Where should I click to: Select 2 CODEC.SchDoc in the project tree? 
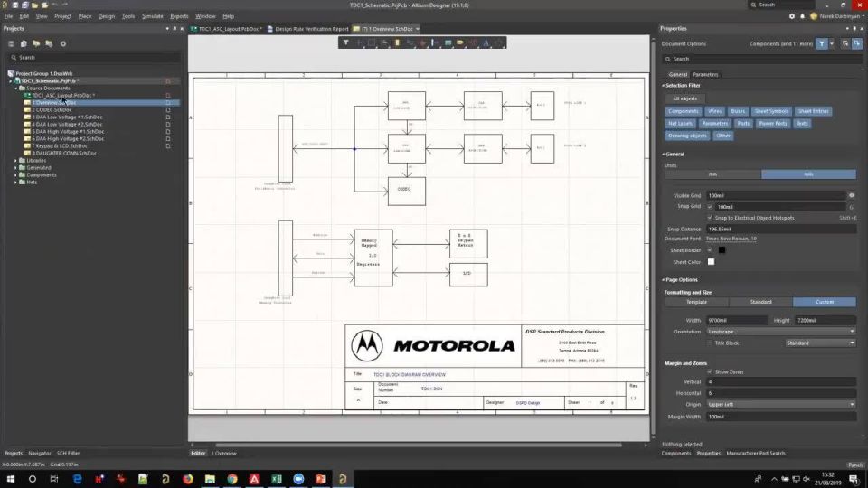(x=52, y=109)
